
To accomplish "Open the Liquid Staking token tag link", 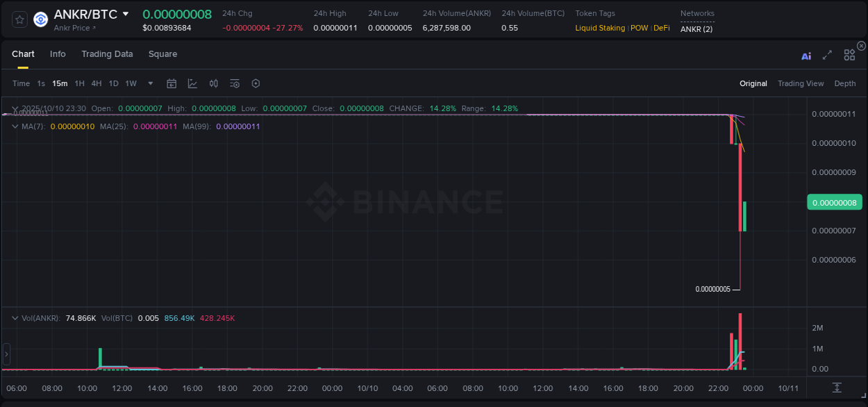I will coord(599,28).
